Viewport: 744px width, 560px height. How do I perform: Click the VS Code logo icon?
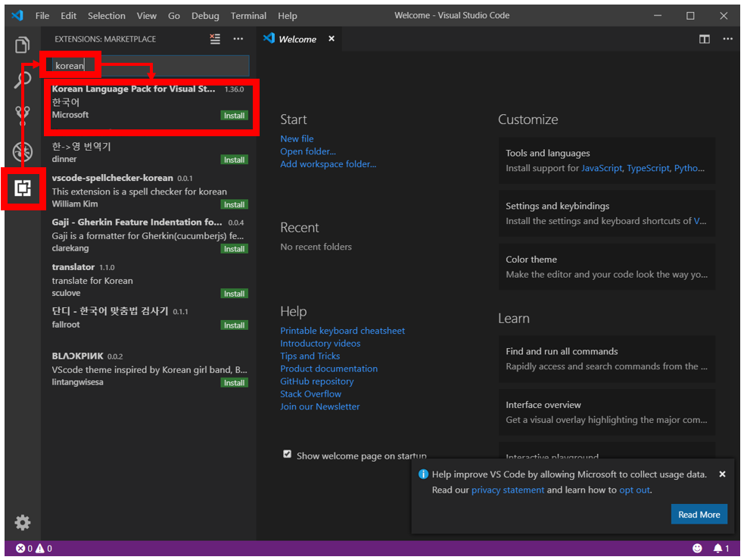pos(17,15)
